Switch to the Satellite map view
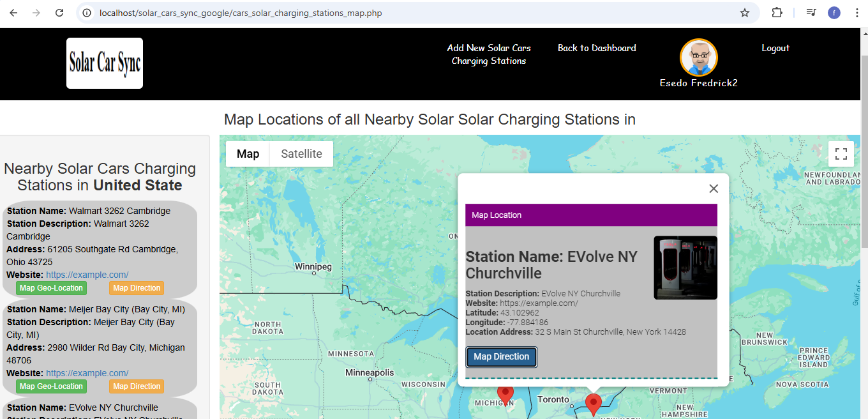 coord(301,153)
